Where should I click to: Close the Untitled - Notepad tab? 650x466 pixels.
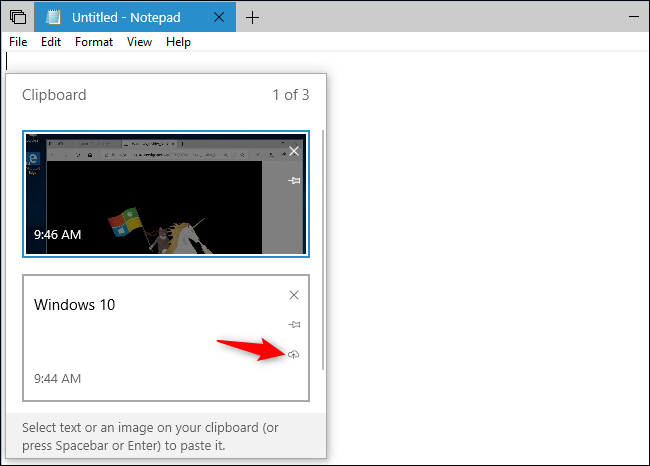[x=219, y=17]
